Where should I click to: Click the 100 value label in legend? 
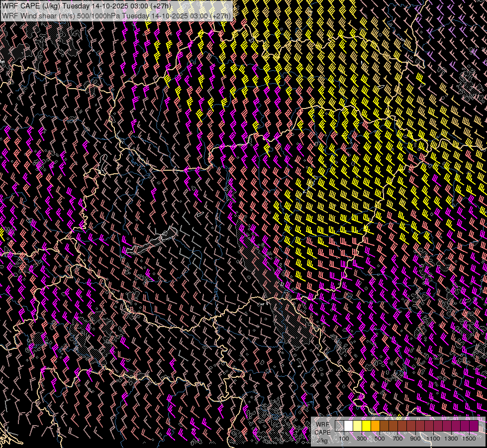(x=344, y=439)
